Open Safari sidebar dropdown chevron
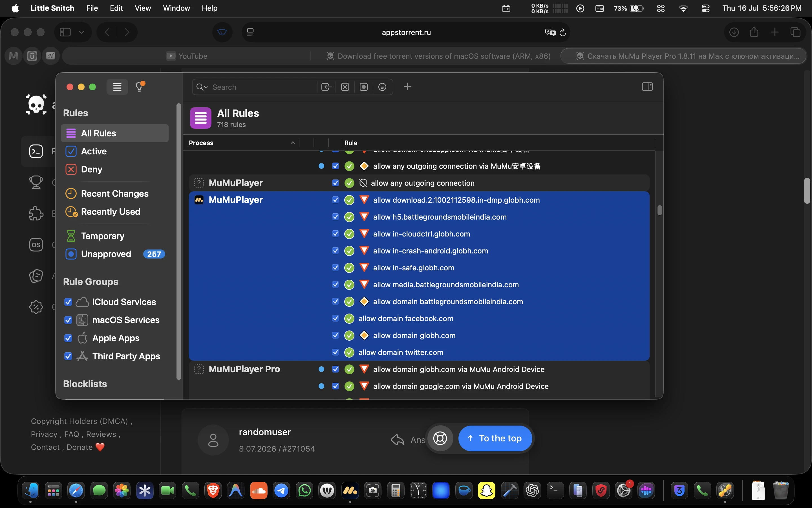This screenshot has width=812, height=508. (81, 32)
